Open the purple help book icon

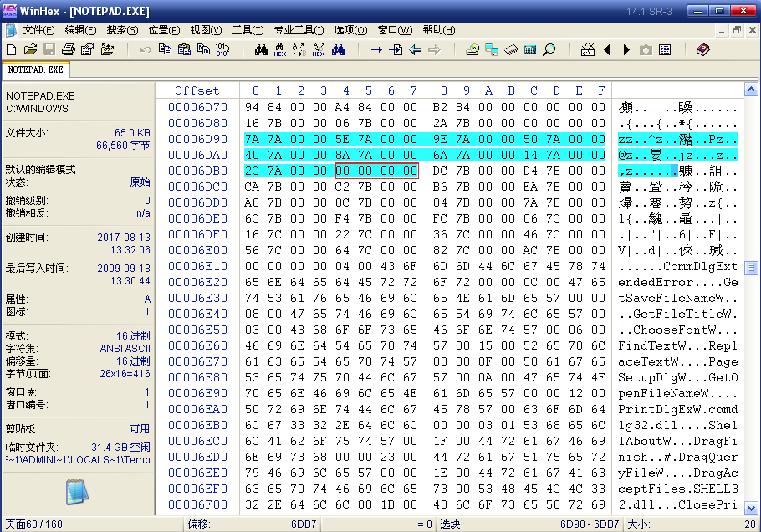(703, 50)
